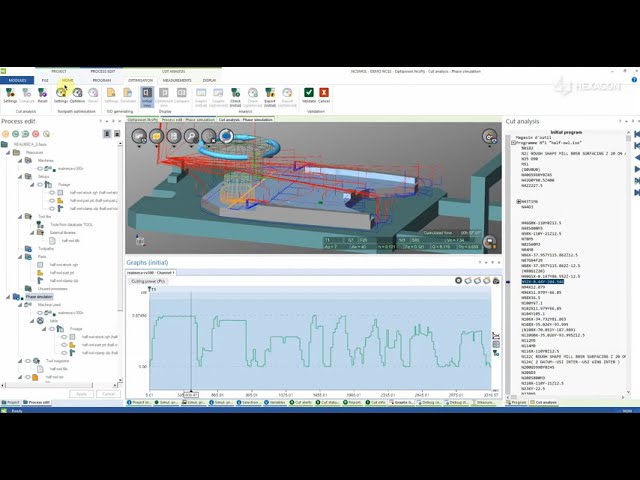Screen dimensions: 640x480
Task: Collapse the Resources tree node
Action: click(8, 153)
